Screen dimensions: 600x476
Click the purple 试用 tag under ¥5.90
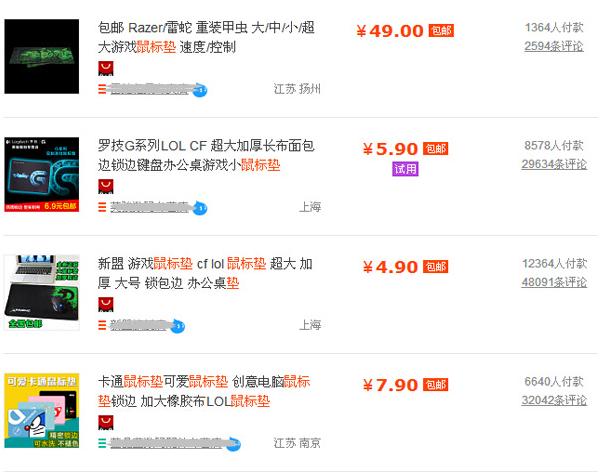tap(405, 169)
